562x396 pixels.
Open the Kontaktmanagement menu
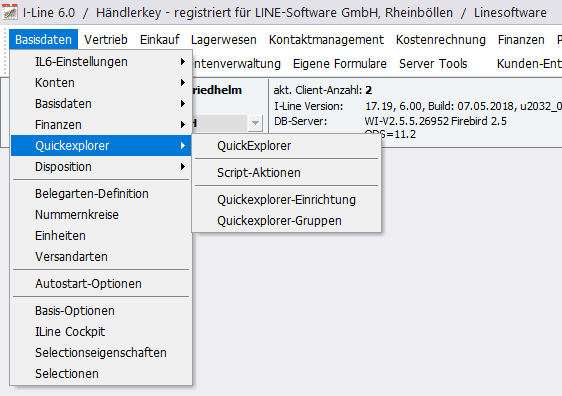[326, 39]
